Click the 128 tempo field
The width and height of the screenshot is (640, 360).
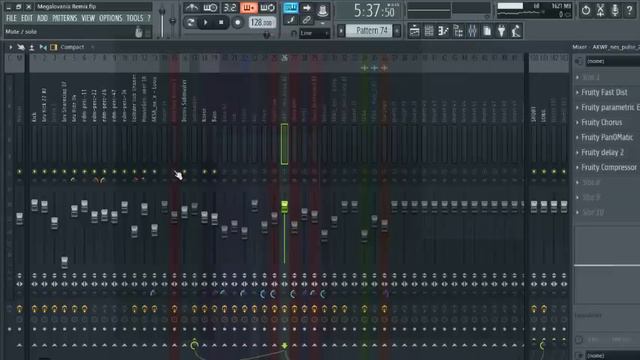click(261, 22)
